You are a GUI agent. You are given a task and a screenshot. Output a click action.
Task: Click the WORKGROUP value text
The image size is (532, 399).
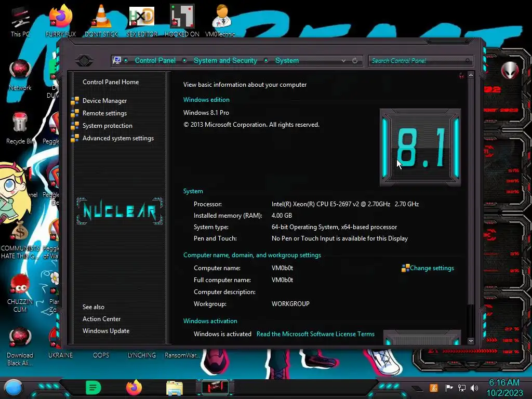pyautogui.click(x=290, y=303)
